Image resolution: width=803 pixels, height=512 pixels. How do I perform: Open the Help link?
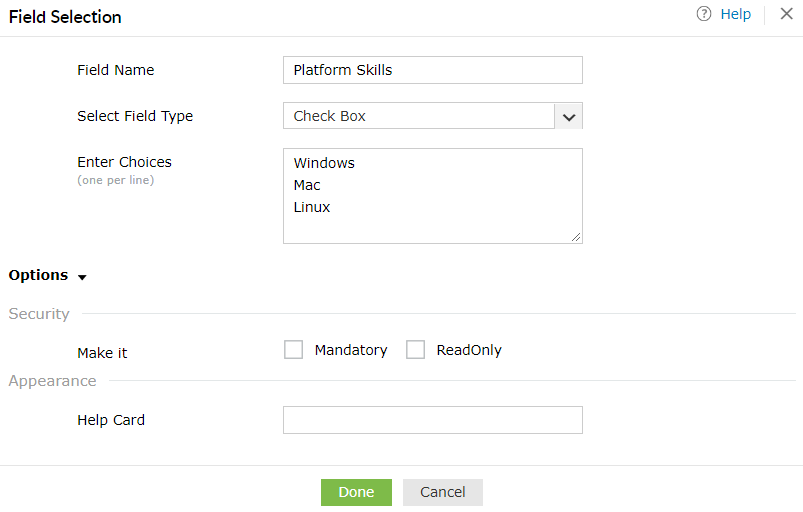[x=735, y=14]
